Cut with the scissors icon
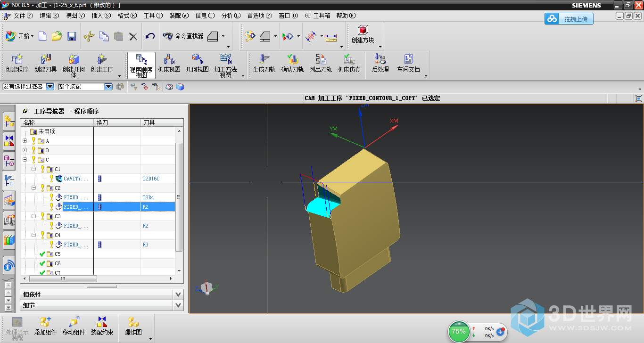 (89, 36)
